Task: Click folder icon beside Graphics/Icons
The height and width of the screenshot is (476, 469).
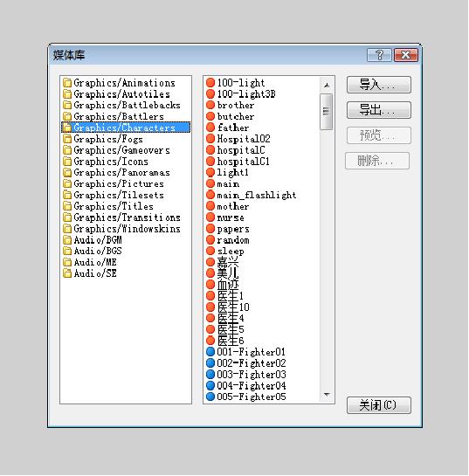Action: 67,162
